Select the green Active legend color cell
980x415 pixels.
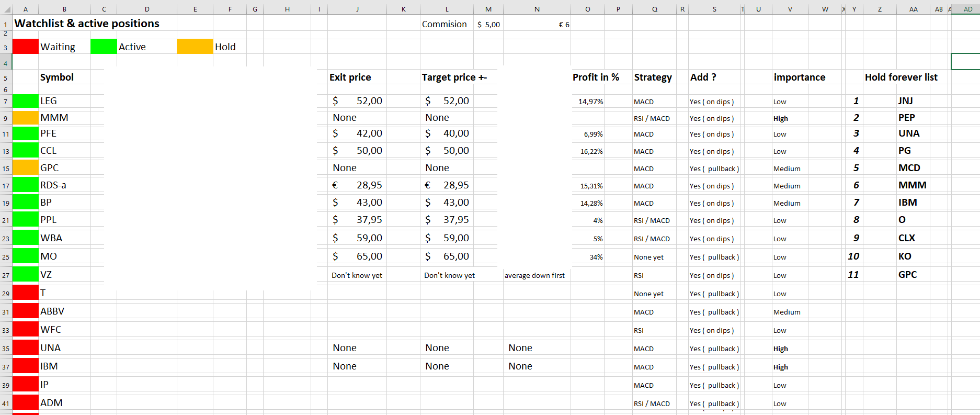pyautogui.click(x=104, y=47)
